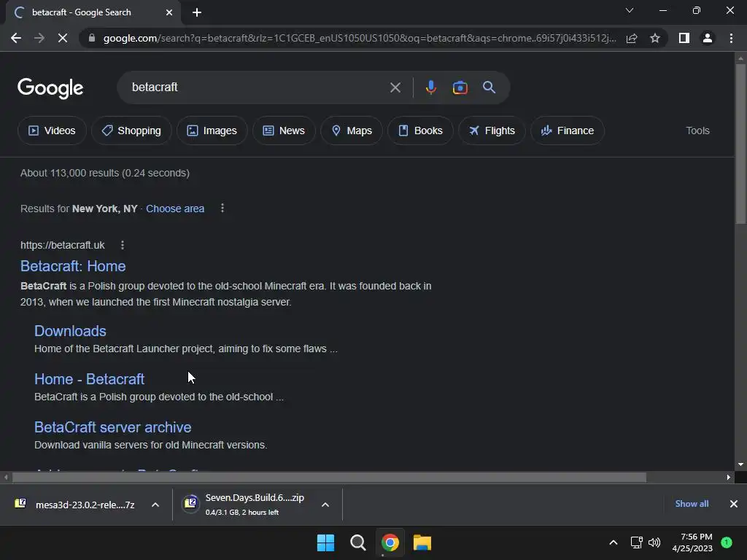Click the https://betacraft.uk URL text
Viewport: 747px width, 560px height.
point(63,245)
